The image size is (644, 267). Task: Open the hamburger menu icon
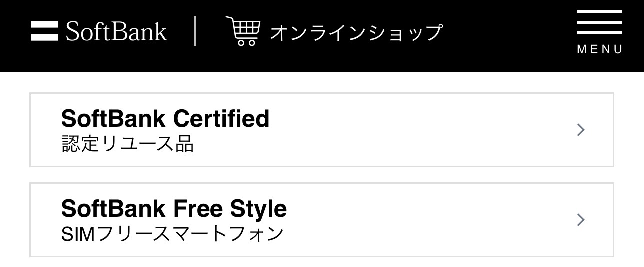599,23
